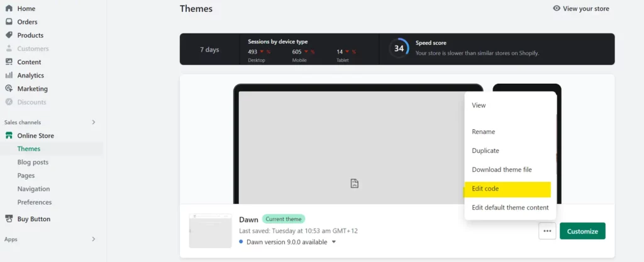Click the Home house icon
This screenshot has width=644, height=262.
[x=9, y=9]
